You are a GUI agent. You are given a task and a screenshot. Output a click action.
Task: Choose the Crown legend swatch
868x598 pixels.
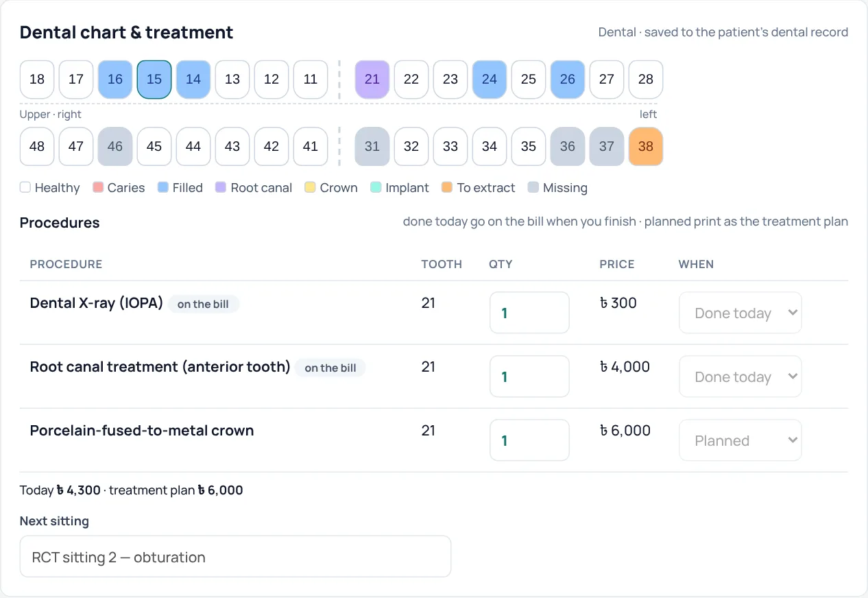pyautogui.click(x=310, y=187)
